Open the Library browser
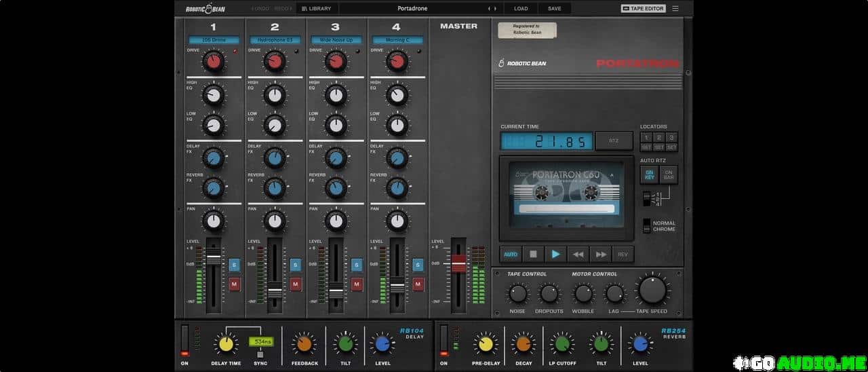Image resolution: width=868 pixels, height=372 pixels. tap(317, 9)
